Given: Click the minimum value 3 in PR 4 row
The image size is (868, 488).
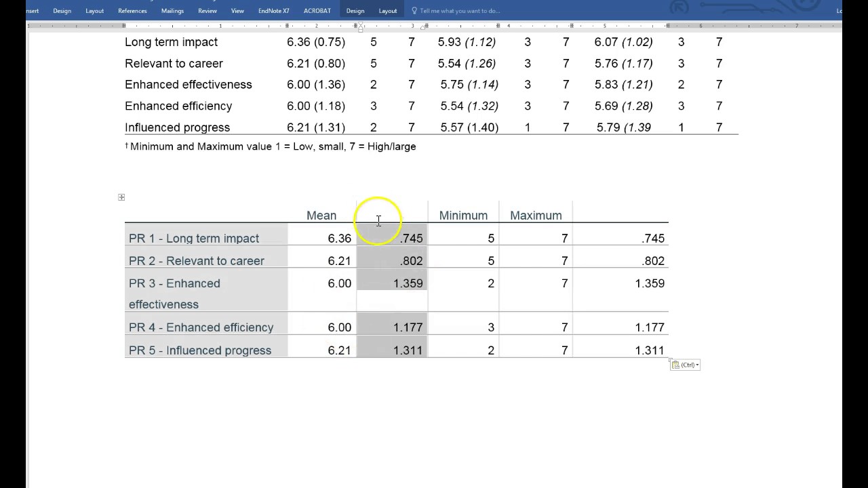Looking at the screenshot, I should click(x=491, y=327).
